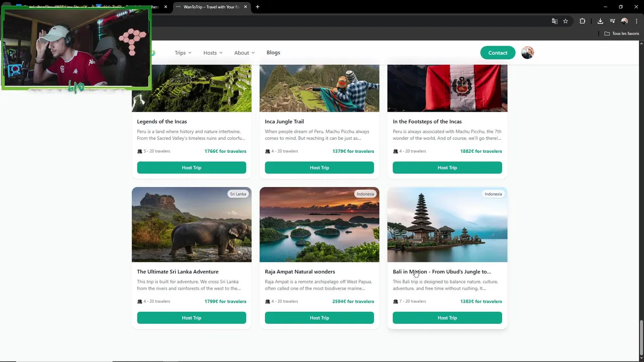Open the Chrome downloads icon
644x362 pixels.
point(600,21)
